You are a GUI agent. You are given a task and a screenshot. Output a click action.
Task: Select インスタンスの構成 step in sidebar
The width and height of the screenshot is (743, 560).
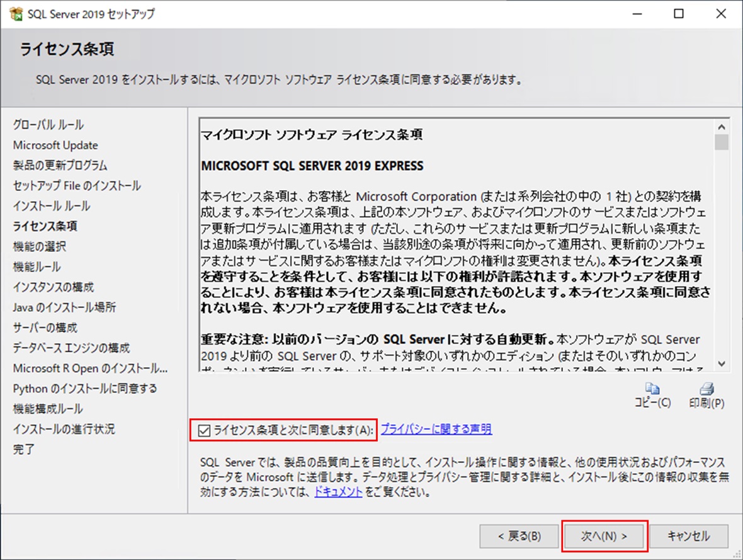(x=54, y=287)
